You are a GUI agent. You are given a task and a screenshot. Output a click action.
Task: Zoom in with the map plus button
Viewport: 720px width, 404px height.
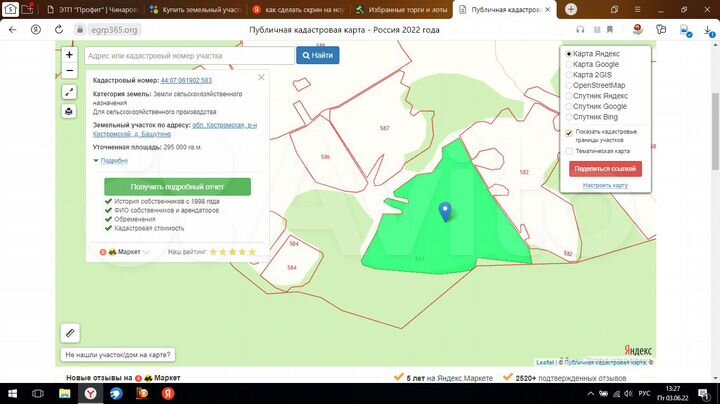pos(69,55)
